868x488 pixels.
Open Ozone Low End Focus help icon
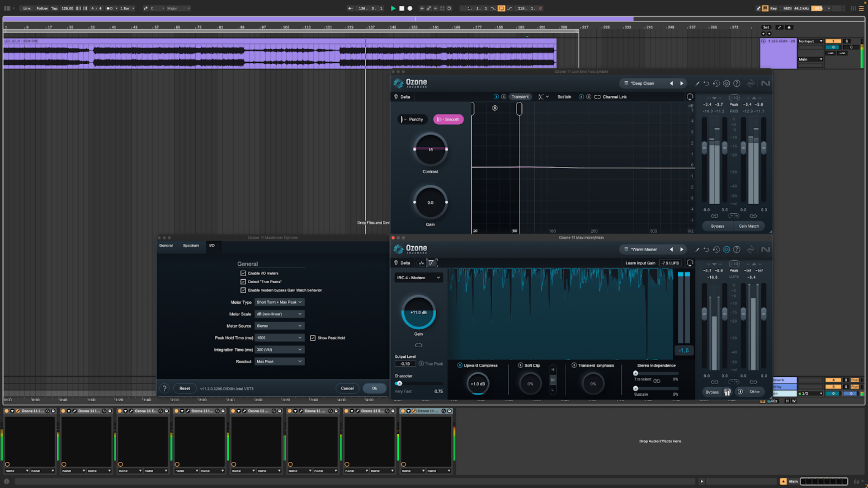click(737, 83)
